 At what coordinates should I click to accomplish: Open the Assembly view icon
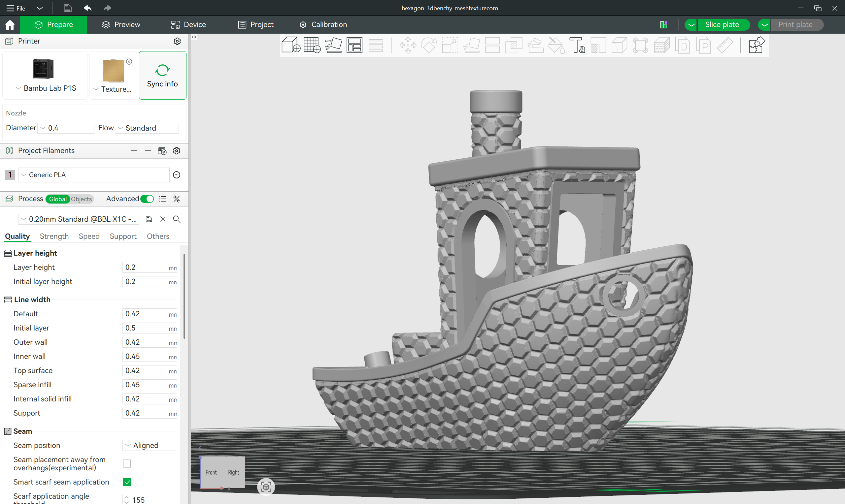(757, 45)
